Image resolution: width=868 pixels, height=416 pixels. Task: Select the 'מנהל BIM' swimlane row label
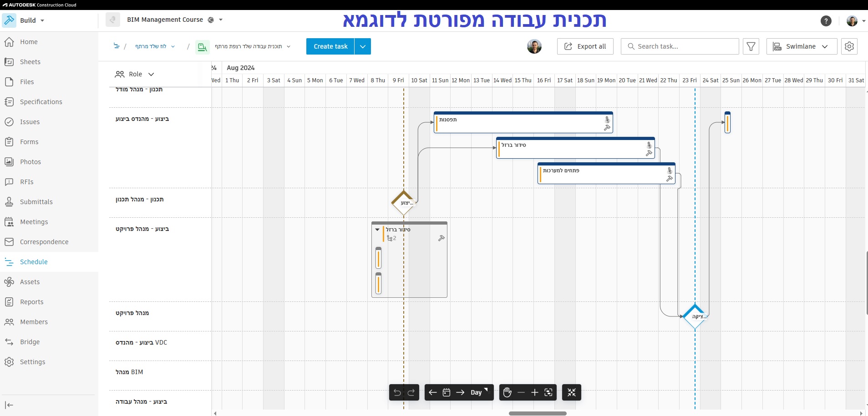tap(129, 372)
